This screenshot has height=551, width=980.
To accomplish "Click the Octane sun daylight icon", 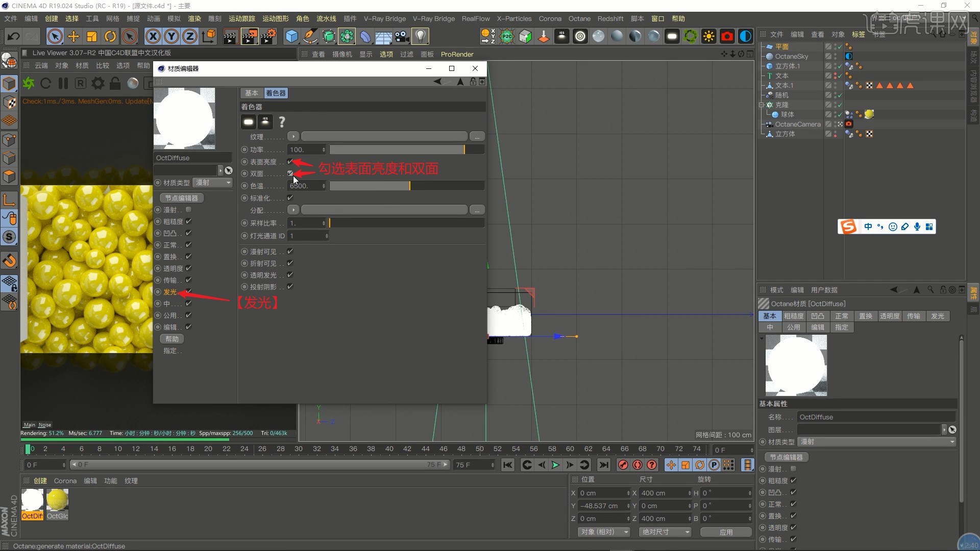I will coord(709,36).
